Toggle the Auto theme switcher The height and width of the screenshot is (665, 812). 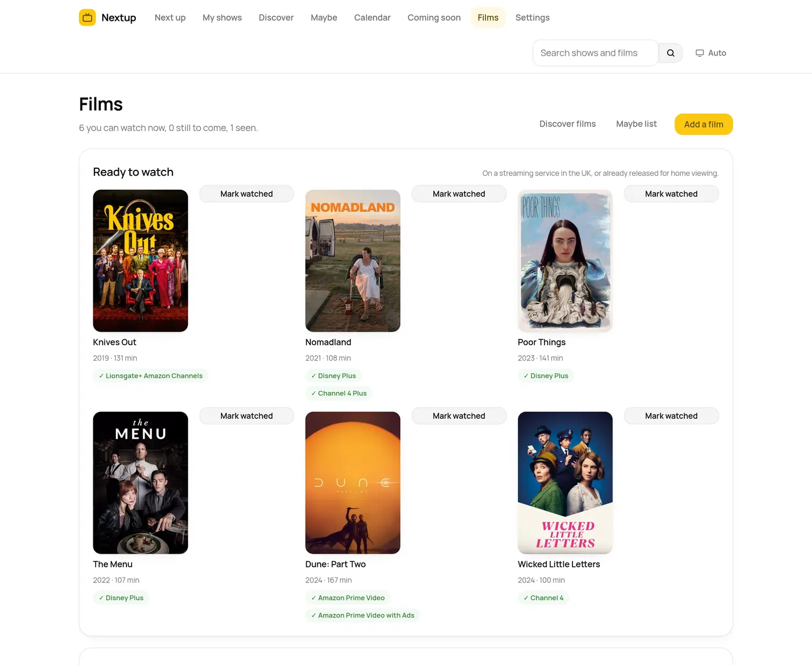710,53
